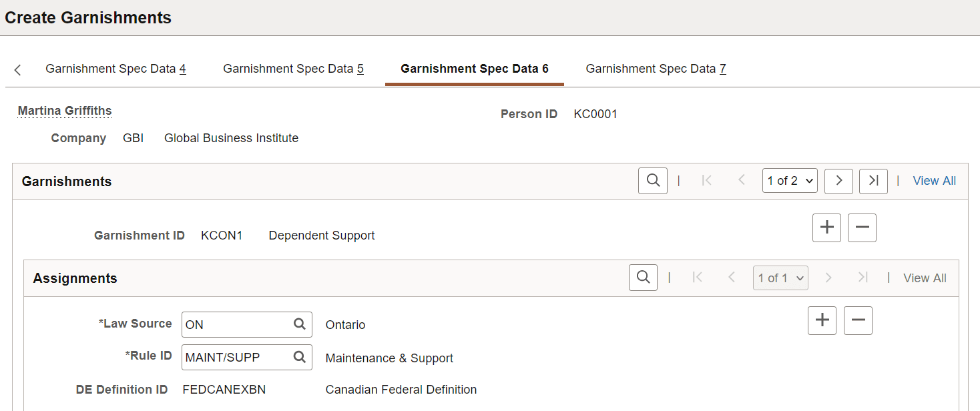
Task: Click the first-record navigation control in Garnishments
Action: point(706,180)
